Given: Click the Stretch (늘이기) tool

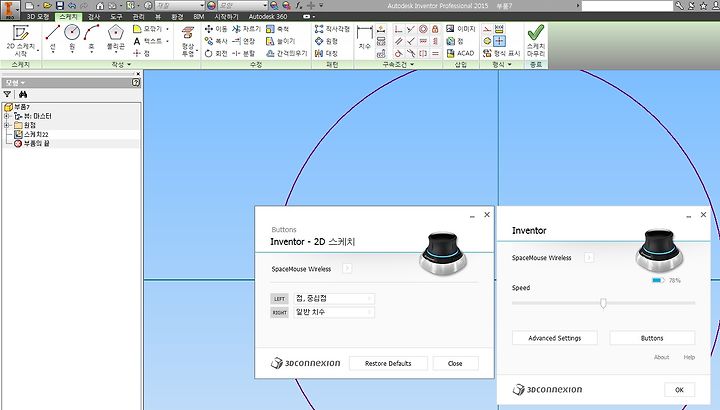Looking at the screenshot, I should 281,41.
